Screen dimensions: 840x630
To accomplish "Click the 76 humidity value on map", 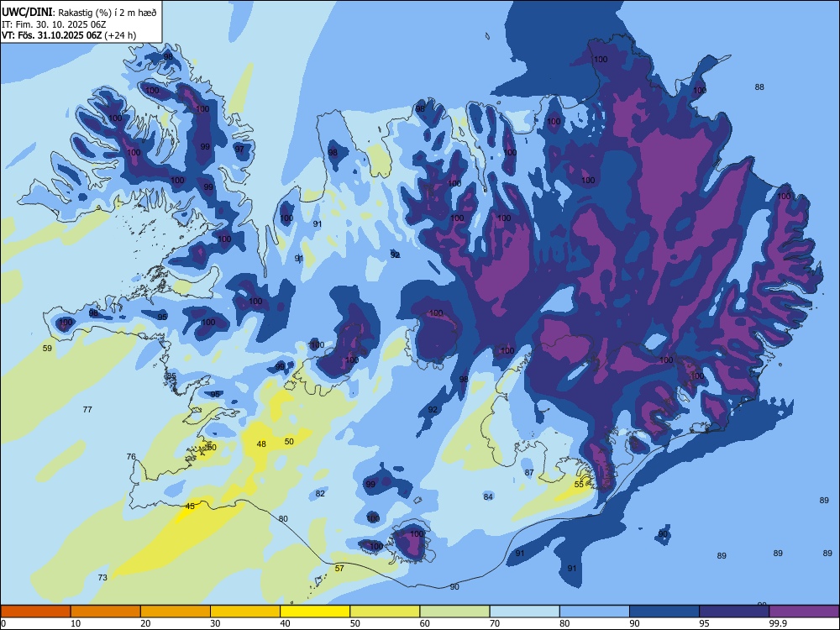I will pyautogui.click(x=131, y=456).
